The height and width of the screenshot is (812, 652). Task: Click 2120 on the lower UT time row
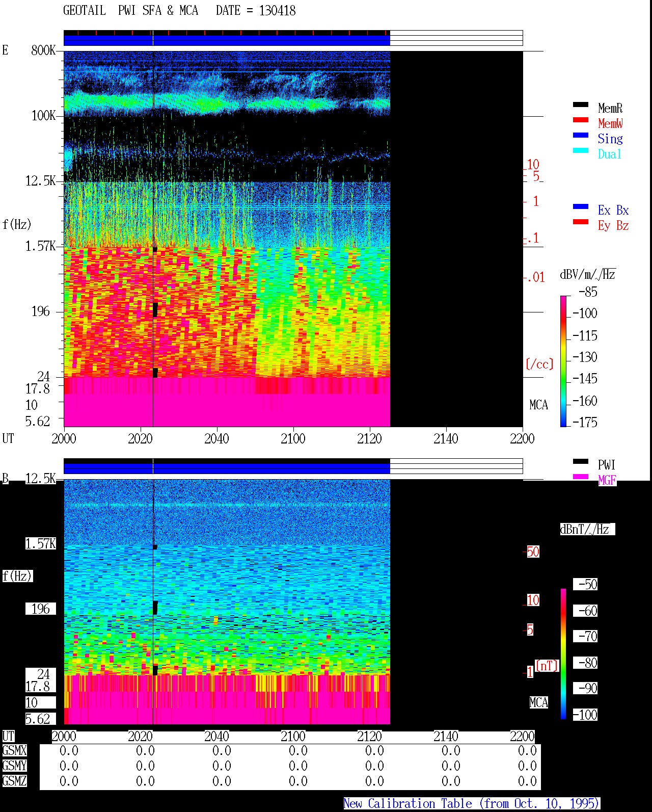pyautogui.click(x=369, y=736)
